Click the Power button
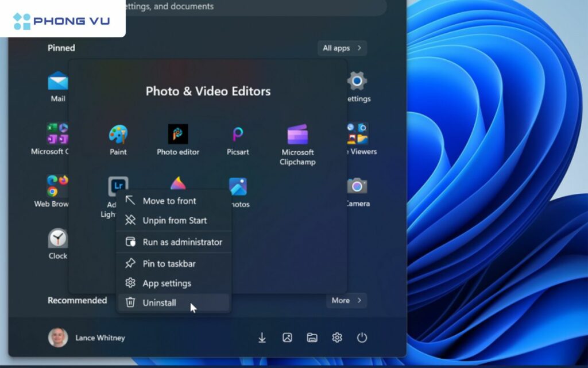 (362, 338)
